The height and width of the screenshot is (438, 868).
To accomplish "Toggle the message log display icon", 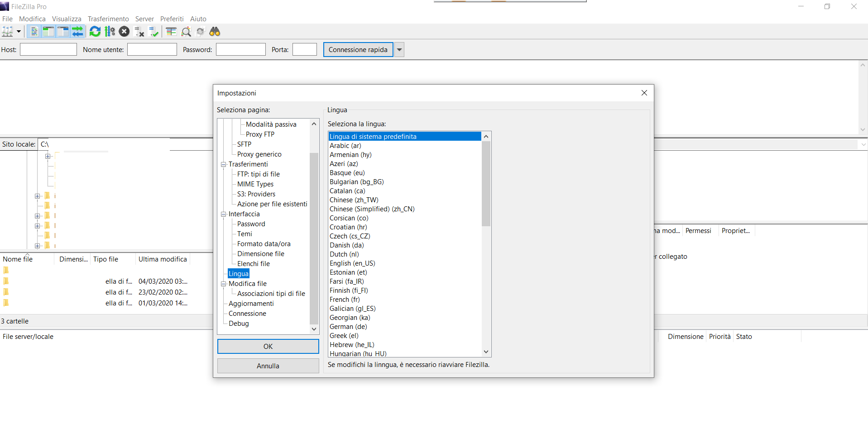I will pos(34,32).
